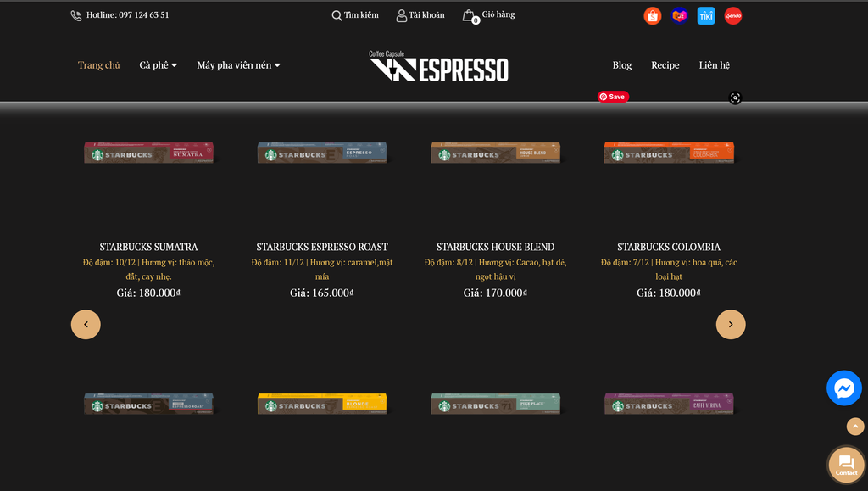
Task: Open the Liên hệ menu item
Action: 714,65
